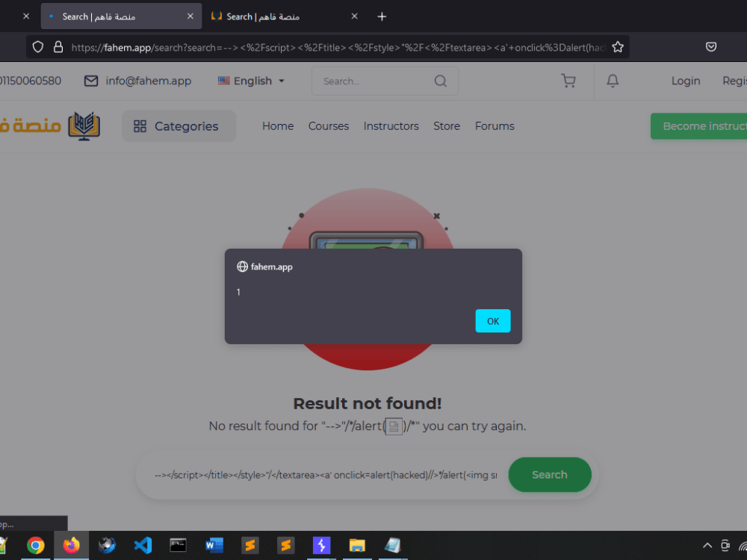Open the notifications bell icon

613,81
